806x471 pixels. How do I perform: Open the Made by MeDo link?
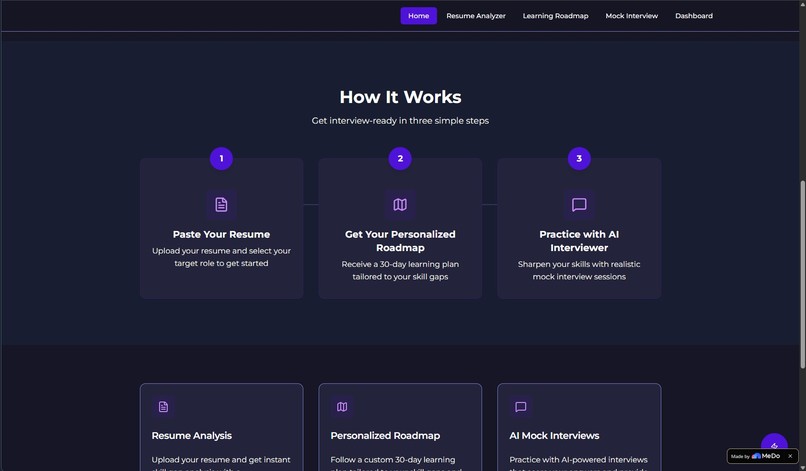[x=756, y=456]
